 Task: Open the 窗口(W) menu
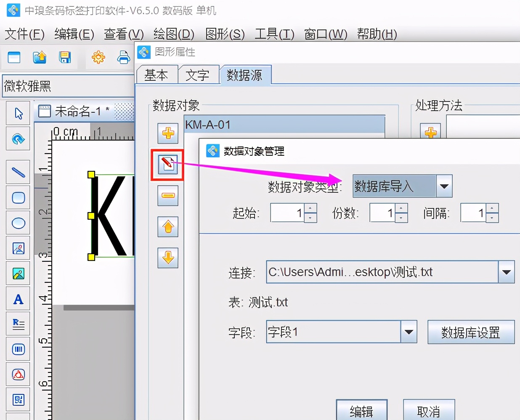point(326,34)
